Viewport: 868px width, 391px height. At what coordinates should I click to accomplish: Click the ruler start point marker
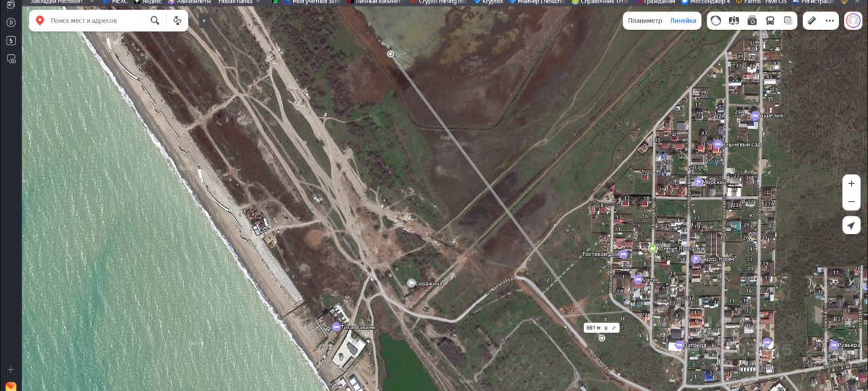point(391,54)
